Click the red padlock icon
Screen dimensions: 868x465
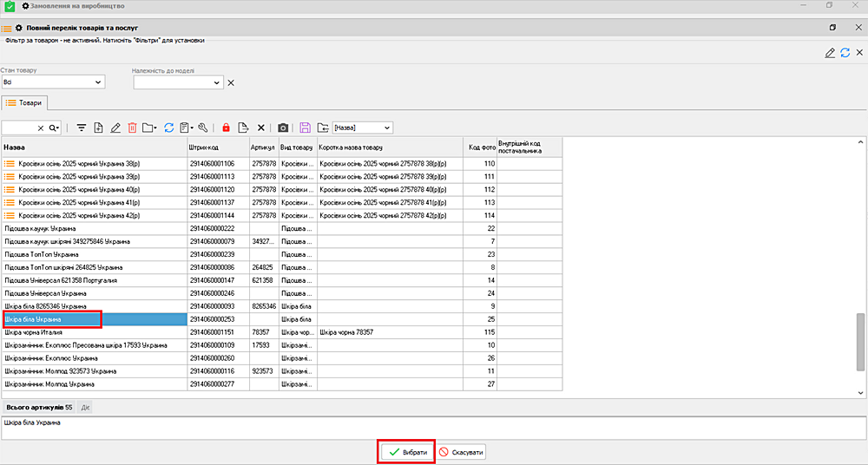tap(226, 128)
